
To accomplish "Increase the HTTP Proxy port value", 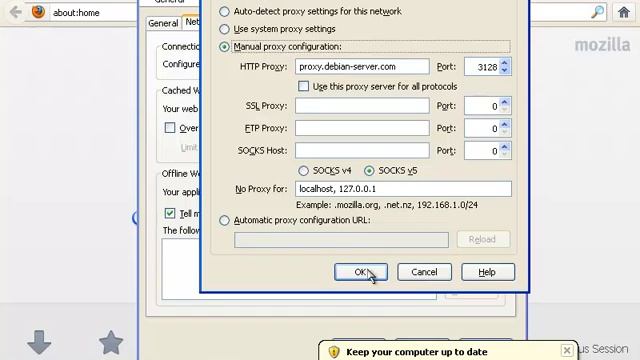I will pyautogui.click(x=504, y=63).
